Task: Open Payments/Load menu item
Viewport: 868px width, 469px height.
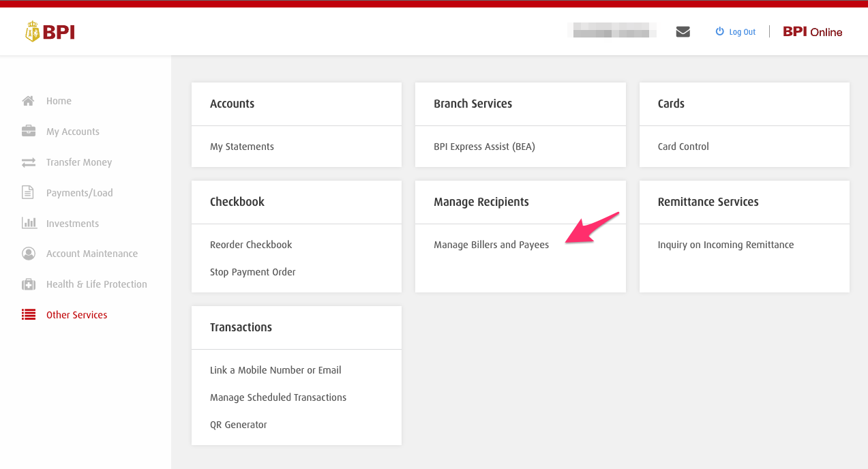Action: [x=80, y=193]
